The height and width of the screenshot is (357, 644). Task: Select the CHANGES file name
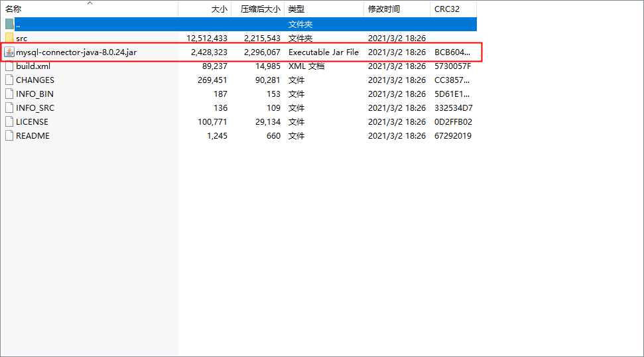[x=35, y=80]
